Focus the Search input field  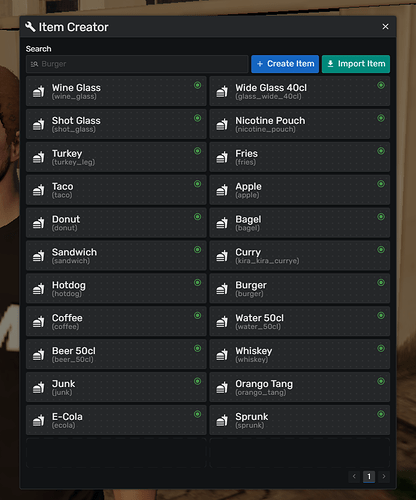click(137, 64)
